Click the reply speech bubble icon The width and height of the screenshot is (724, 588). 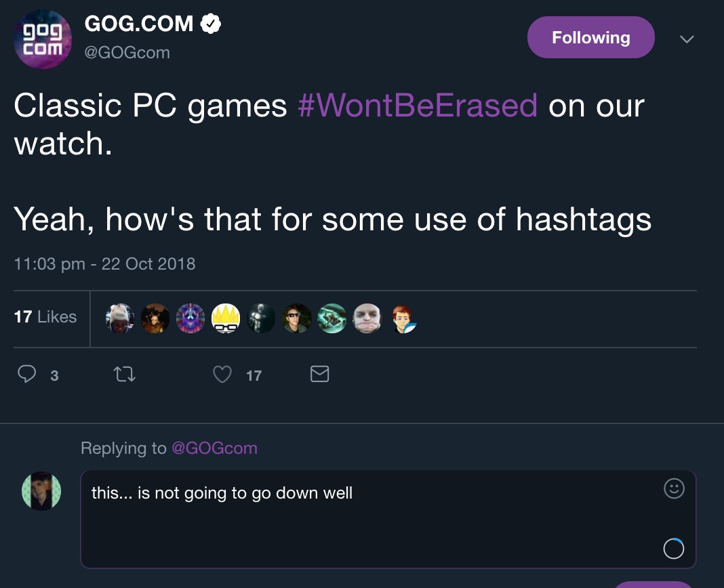27,375
